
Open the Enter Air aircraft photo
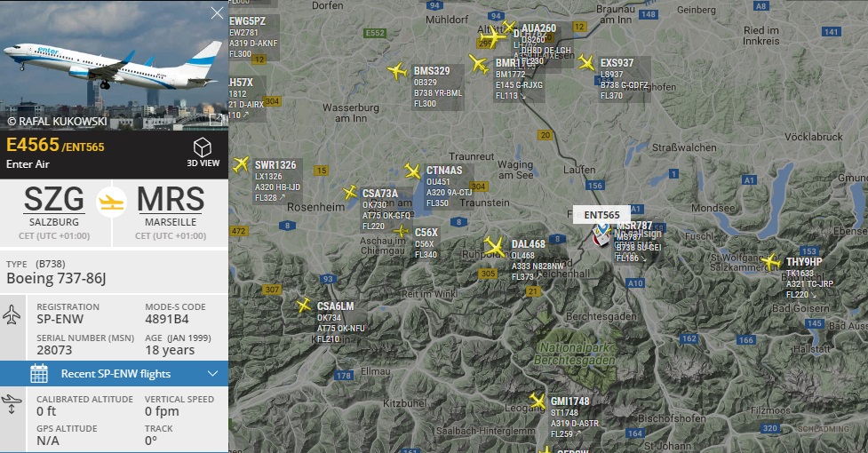[x=114, y=65]
